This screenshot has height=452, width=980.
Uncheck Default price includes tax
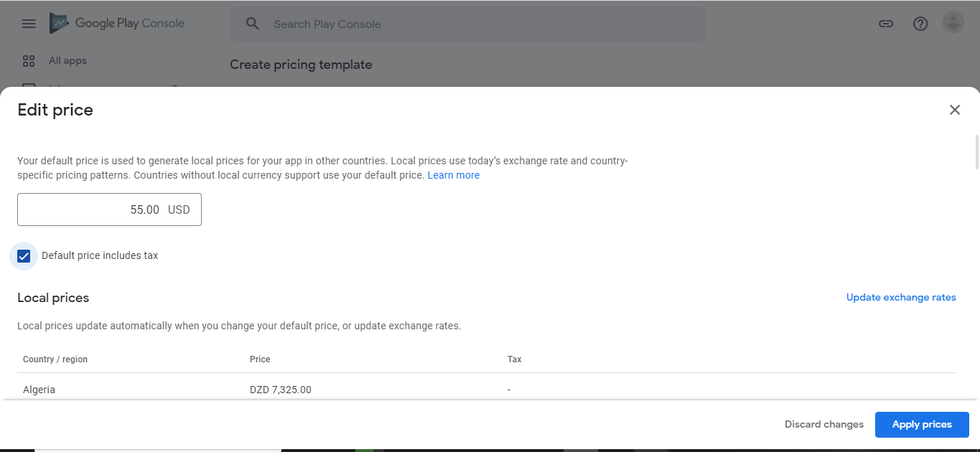coord(24,256)
